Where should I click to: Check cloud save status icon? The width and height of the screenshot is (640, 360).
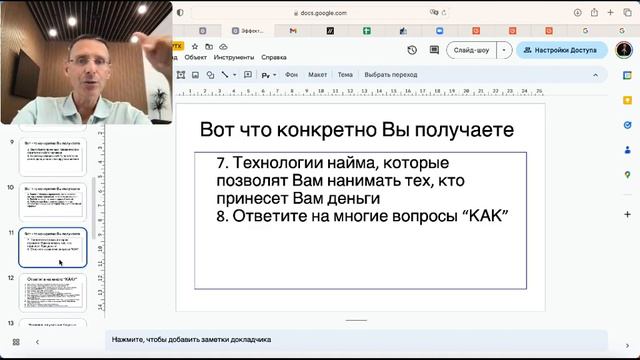223,47
